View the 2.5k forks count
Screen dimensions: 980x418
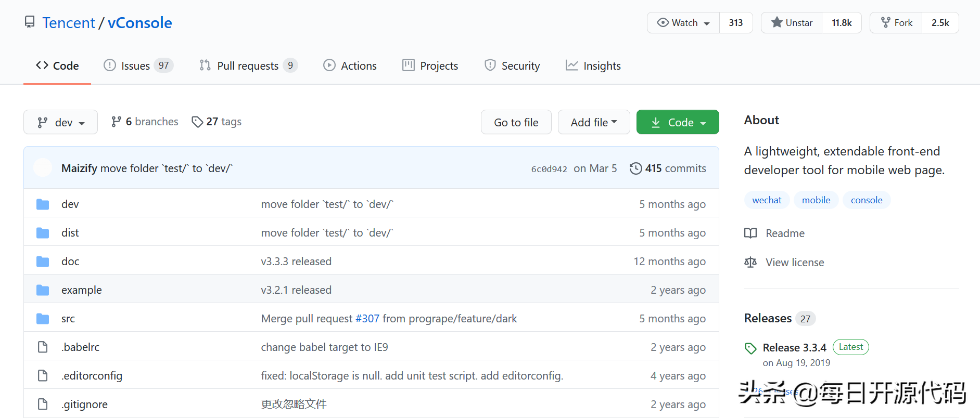[x=940, y=23]
